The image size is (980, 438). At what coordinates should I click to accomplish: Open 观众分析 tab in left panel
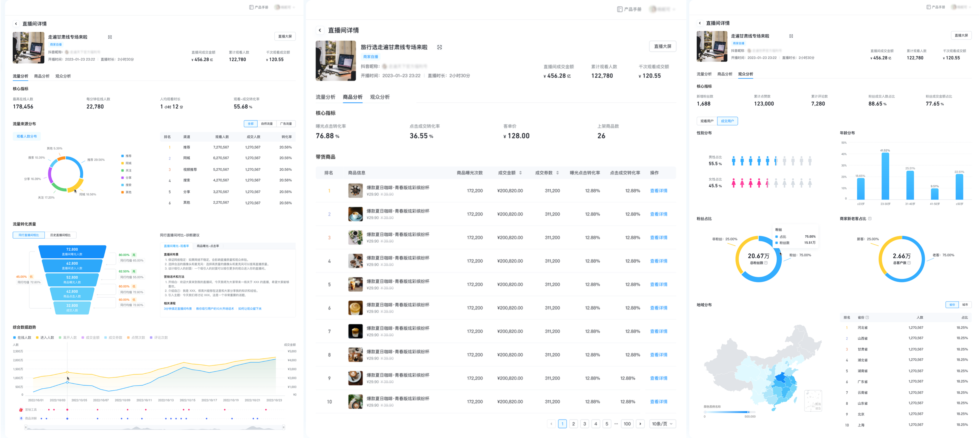(63, 76)
